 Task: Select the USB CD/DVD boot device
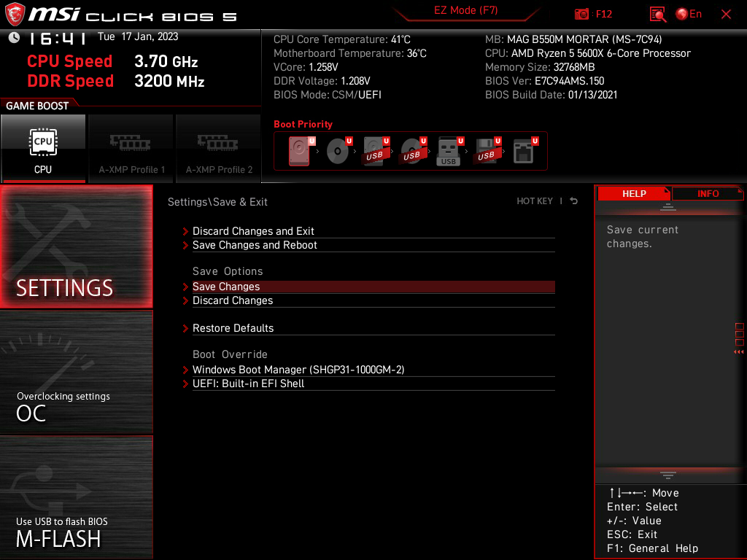(414, 151)
